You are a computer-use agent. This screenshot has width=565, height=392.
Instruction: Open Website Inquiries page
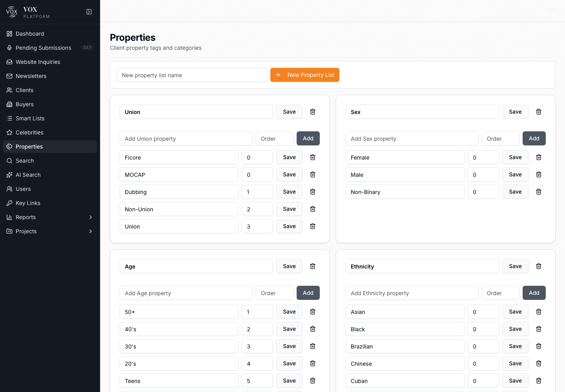[x=50, y=62]
